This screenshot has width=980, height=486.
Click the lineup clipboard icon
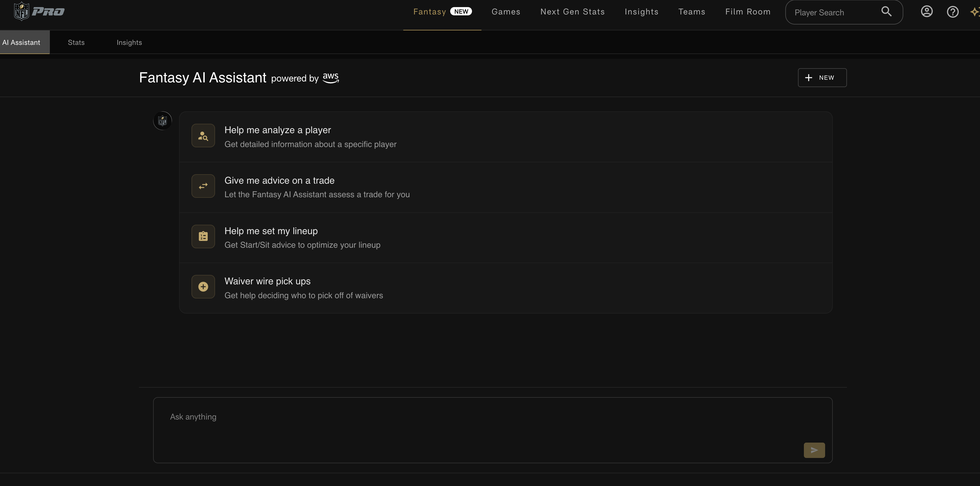[x=203, y=237]
